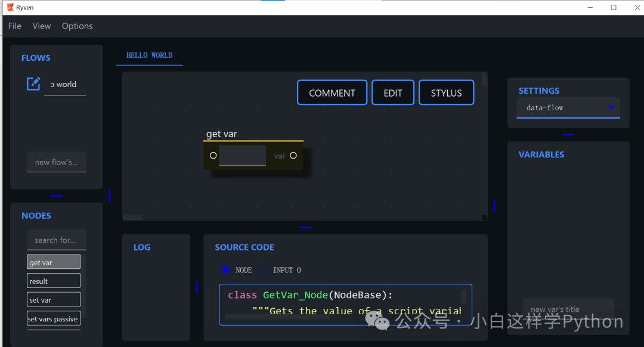The image size is (644, 347).
Task: Click splitter between Log and Source Code
Action: click(197, 287)
